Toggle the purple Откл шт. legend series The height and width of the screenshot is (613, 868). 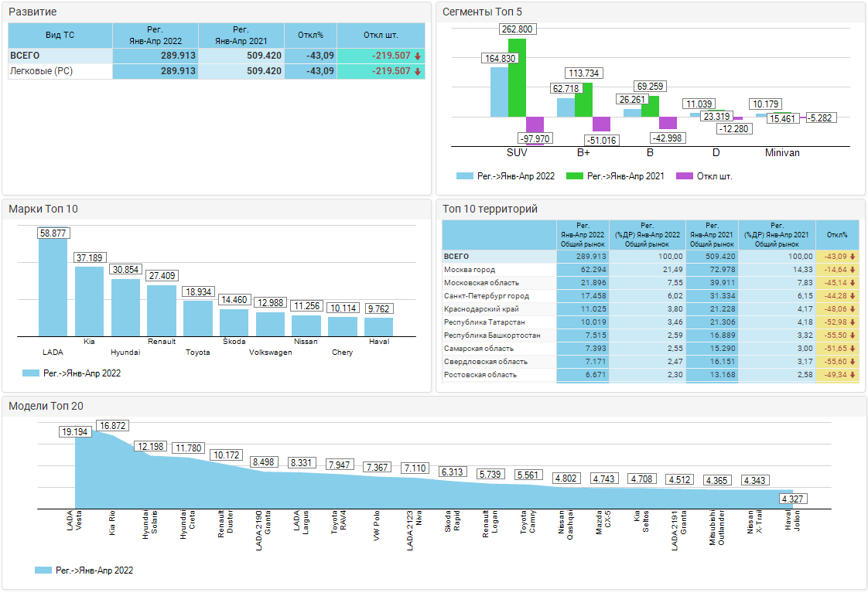[x=703, y=176]
